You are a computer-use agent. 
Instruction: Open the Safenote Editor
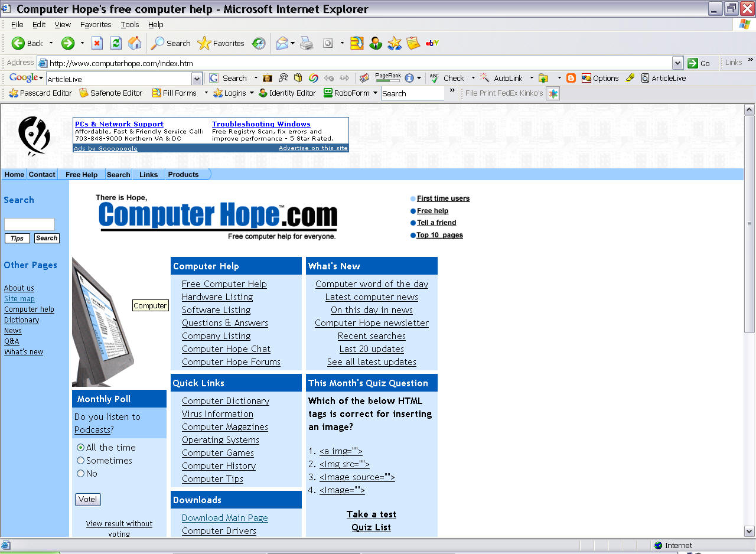click(111, 93)
